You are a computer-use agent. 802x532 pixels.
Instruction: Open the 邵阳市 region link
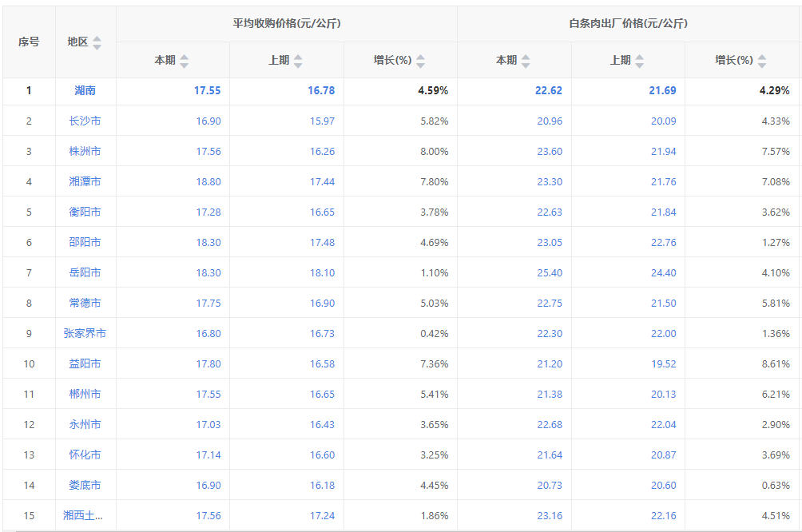[x=85, y=243]
